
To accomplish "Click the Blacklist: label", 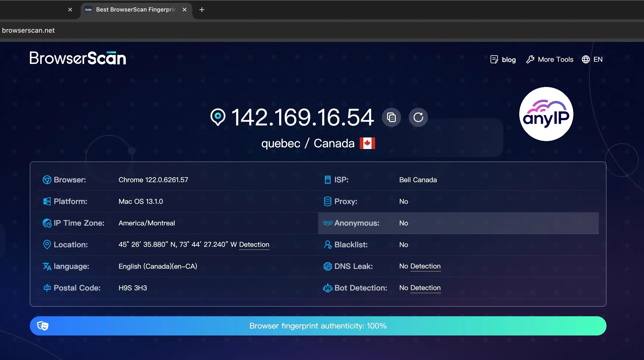I will (351, 245).
